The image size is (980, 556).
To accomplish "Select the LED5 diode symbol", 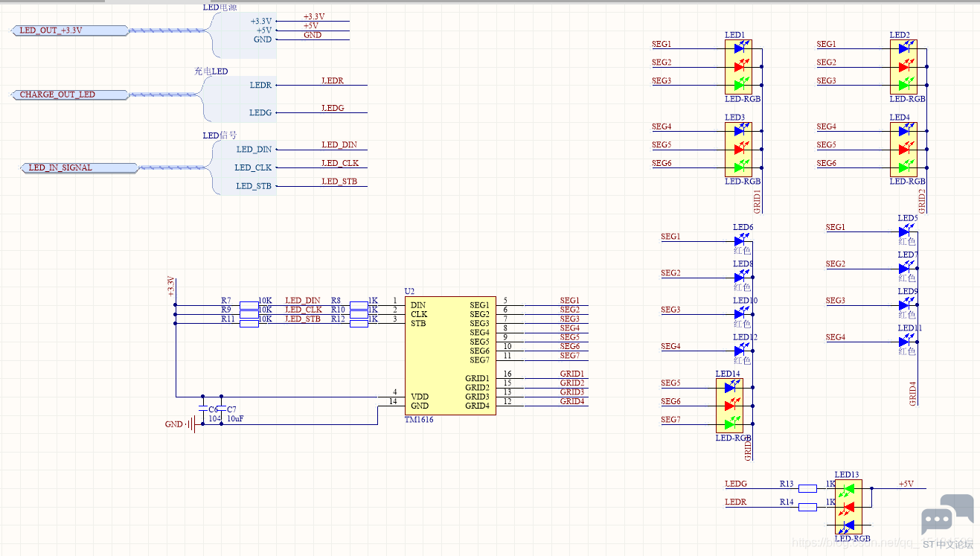I will (x=906, y=231).
